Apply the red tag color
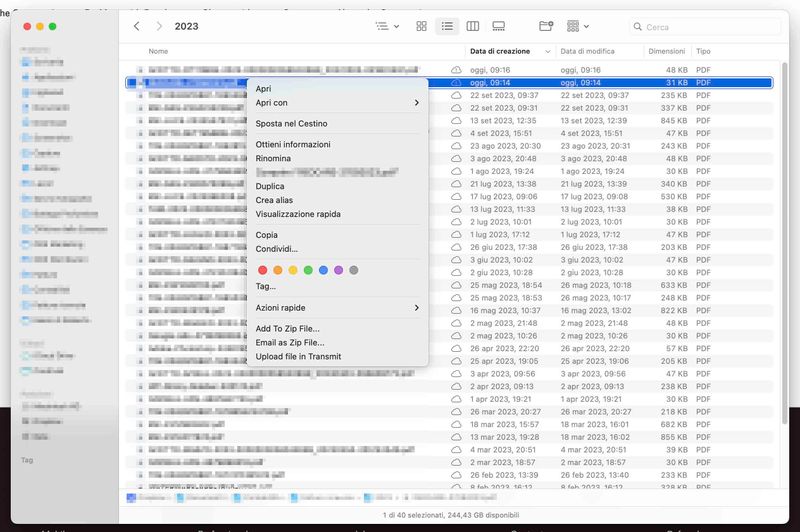The width and height of the screenshot is (800, 532). tap(263, 270)
